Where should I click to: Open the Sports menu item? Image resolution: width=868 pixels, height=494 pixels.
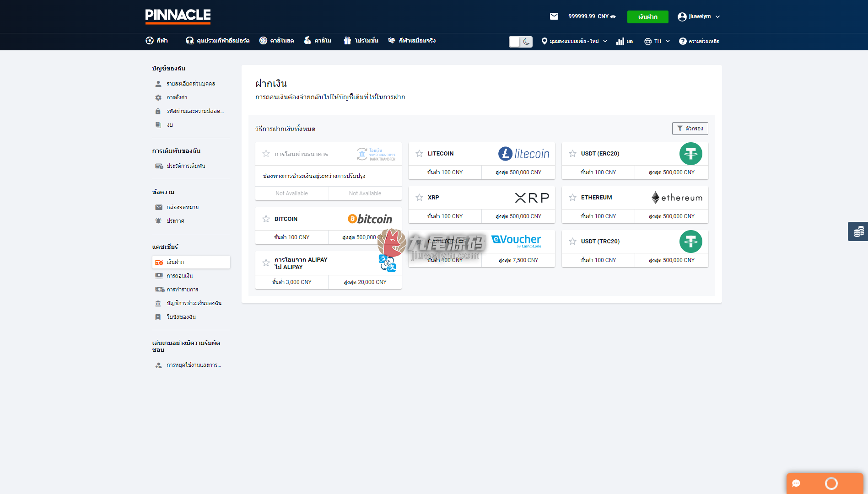coord(156,41)
